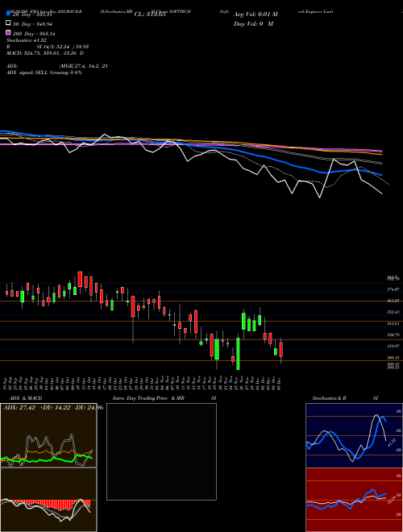This screenshot has width=403, height=532.
Task: Click the tall green candle near 25 Nov
Action: (238, 354)
